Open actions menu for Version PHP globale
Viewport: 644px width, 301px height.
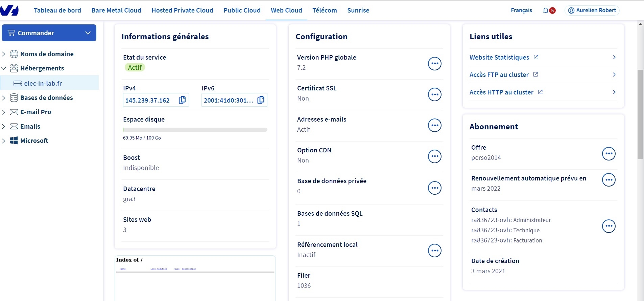click(x=434, y=63)
